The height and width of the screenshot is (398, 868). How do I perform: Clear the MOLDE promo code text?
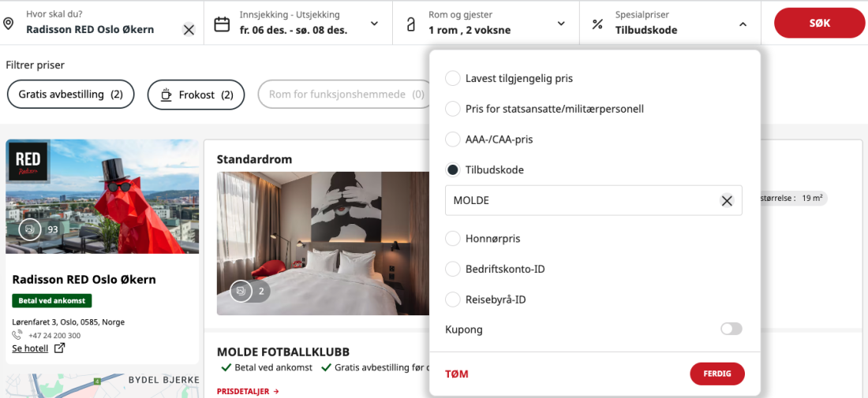(727, 201)
